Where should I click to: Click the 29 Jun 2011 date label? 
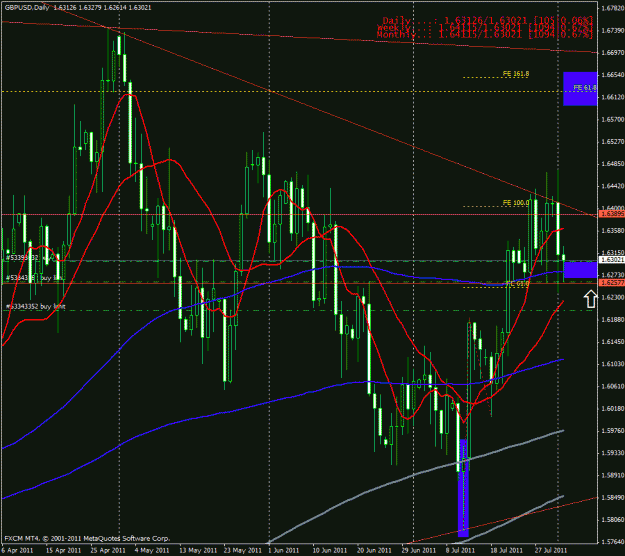(x=419, y=550)
